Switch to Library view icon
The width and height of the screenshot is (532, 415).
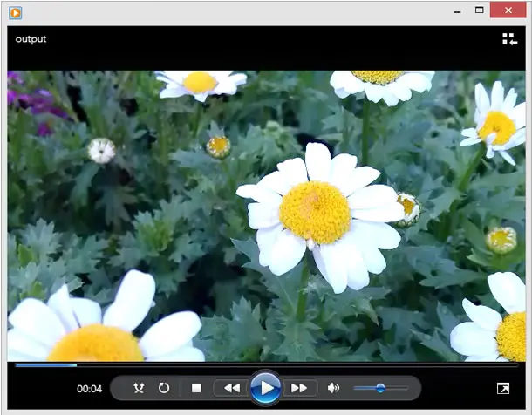point(509,39)
